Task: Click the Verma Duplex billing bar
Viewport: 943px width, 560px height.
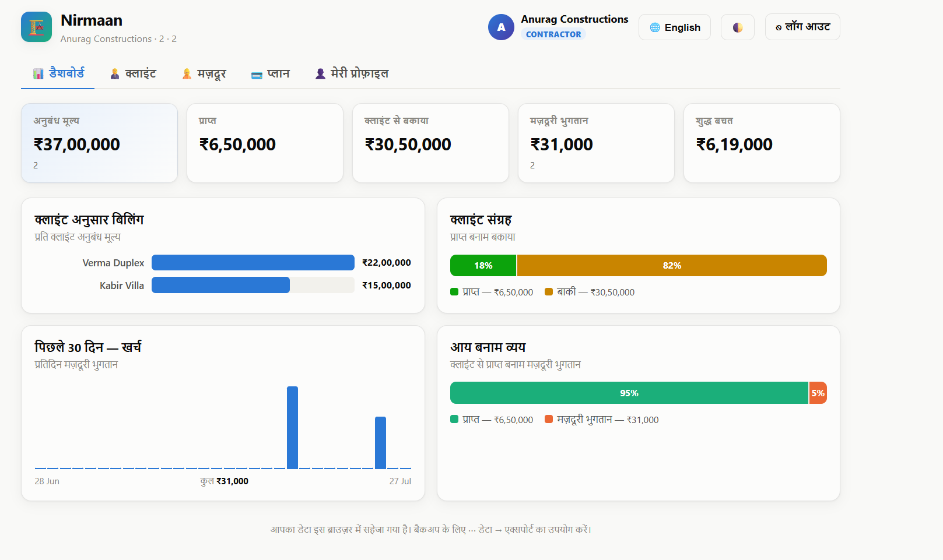Action: coord(253,262)
